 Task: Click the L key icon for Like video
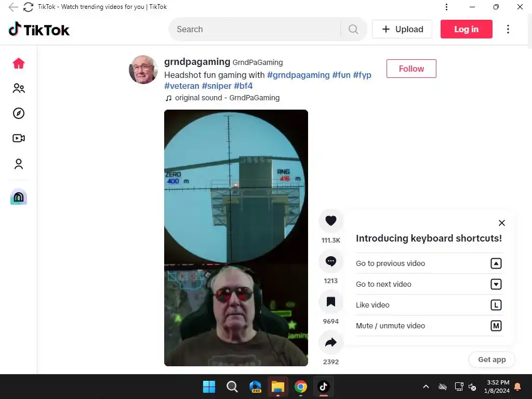496,305
